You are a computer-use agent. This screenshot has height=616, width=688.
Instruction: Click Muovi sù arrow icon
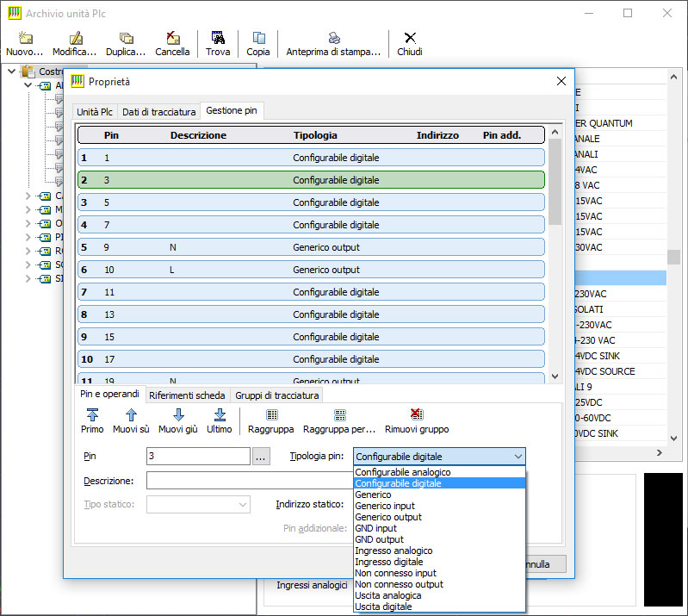click(131, 415)
